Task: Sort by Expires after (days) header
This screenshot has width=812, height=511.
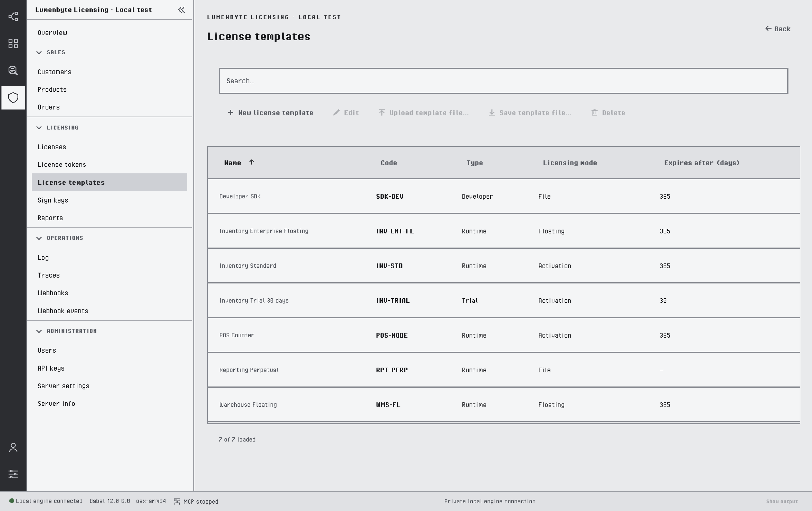Action: tap(702, 163)
